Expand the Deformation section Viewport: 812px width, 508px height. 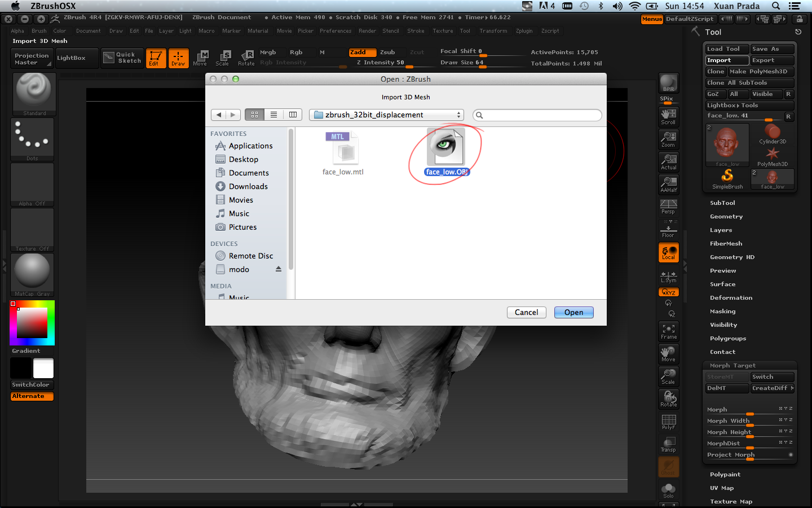click(731, 297)
